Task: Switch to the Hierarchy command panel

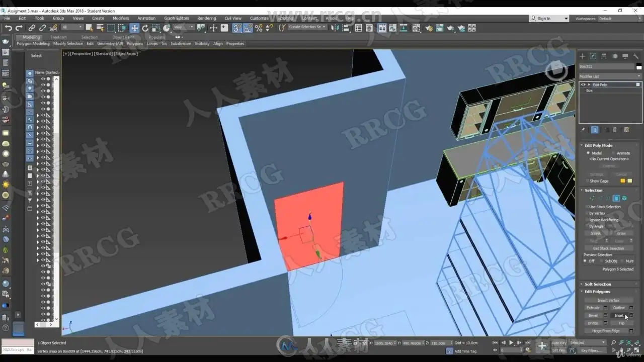Action: (604, 56)
